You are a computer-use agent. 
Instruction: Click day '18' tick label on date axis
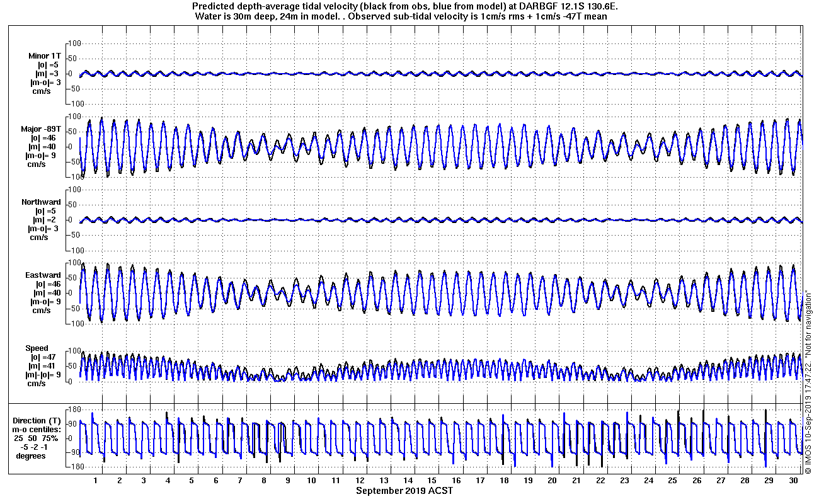click(504, 481)
